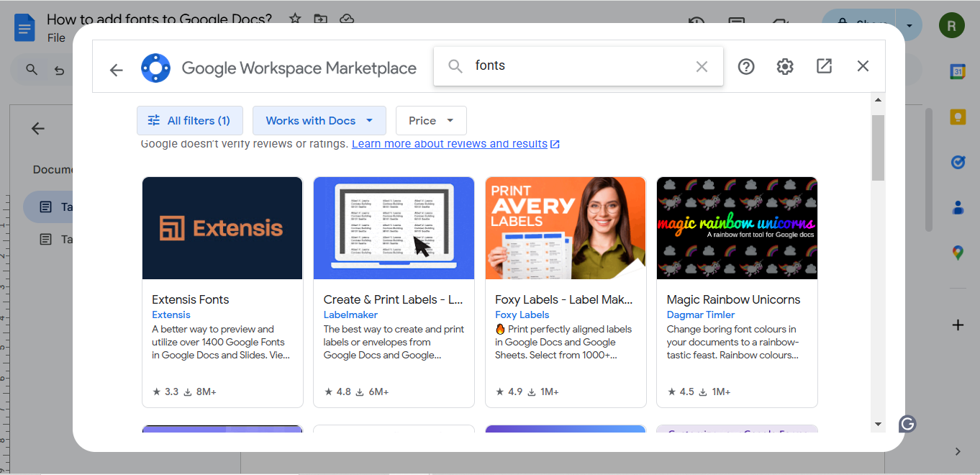The image size is (980, 475).
Task: Open Magic Rainbow Unicorns title
Action: click(733, 299)
